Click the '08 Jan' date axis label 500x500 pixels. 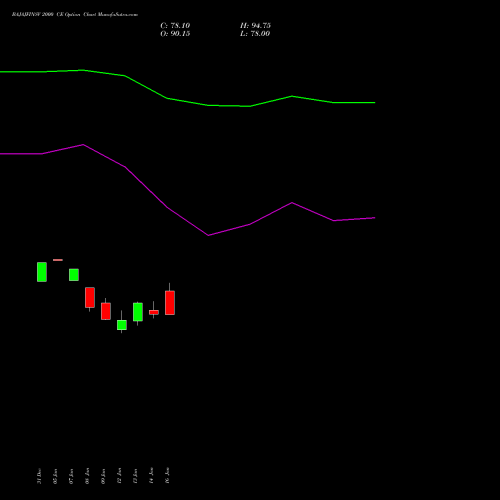tap(87, 476)
